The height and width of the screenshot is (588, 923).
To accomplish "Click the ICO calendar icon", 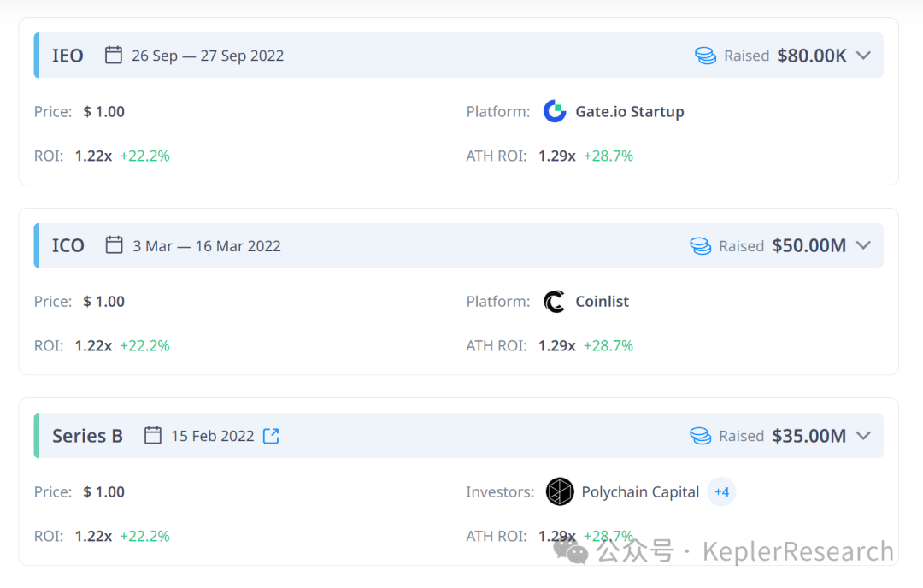I will [x=115, y=244].
